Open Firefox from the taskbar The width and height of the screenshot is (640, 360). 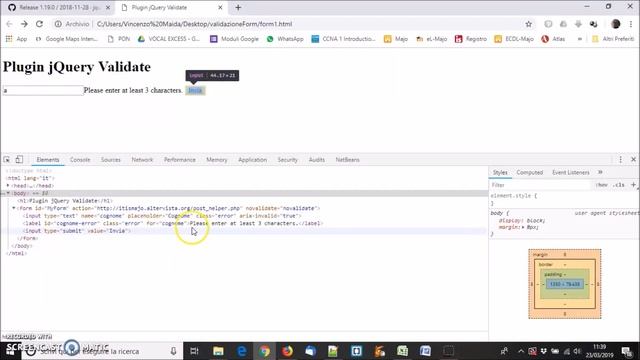click(x=287, y=351)
